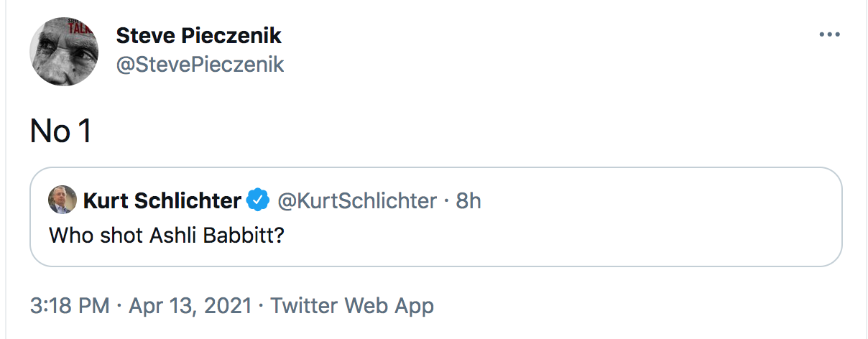Click Kurt Schlichter's small avatar picture
The height and width of the screenshot is (339, 868).
63,200
